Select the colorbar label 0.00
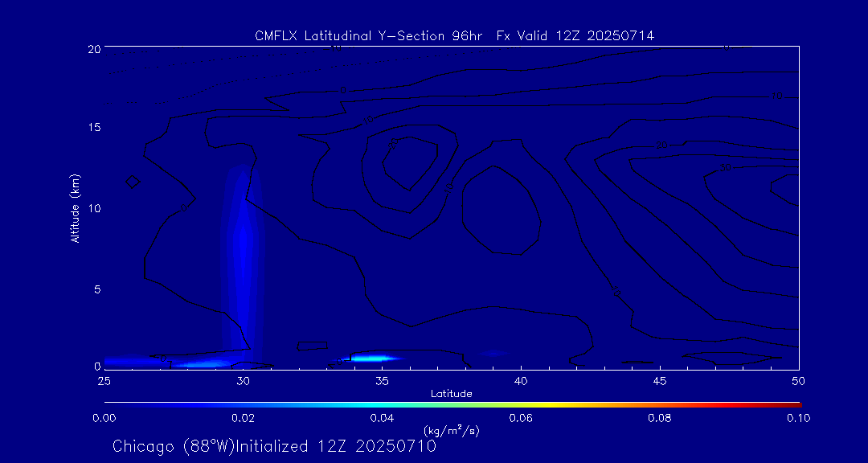This screenshot has width=868, height=463. [104, 418]
